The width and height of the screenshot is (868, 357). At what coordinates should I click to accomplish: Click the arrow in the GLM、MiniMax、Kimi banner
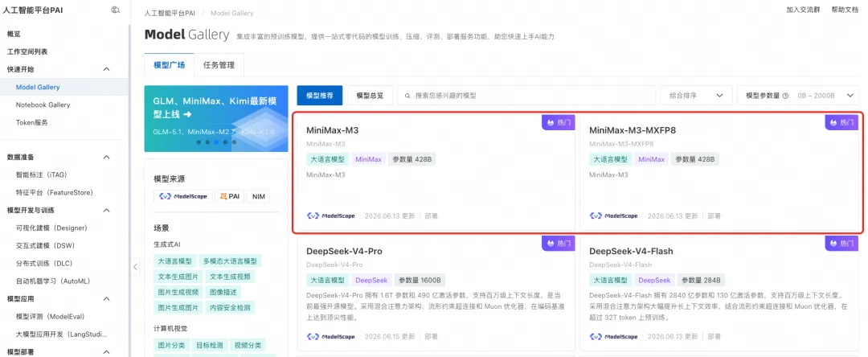[187, 114]
